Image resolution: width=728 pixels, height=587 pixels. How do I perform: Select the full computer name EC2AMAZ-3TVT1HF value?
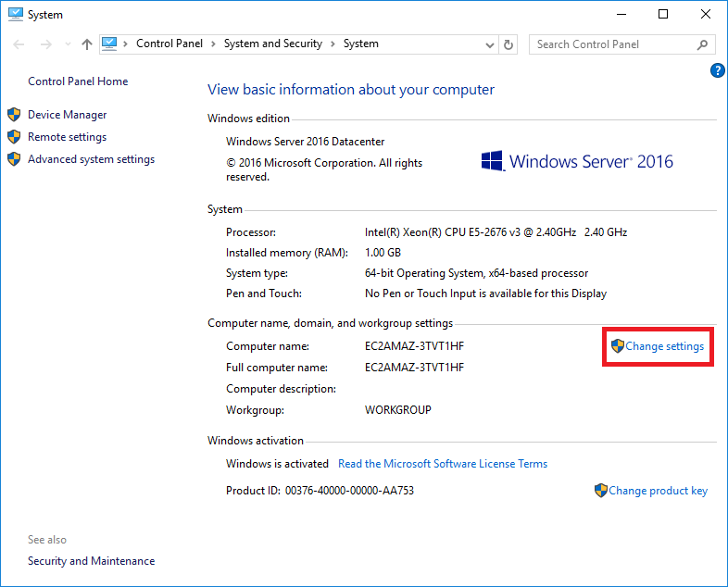click(415, 368)
